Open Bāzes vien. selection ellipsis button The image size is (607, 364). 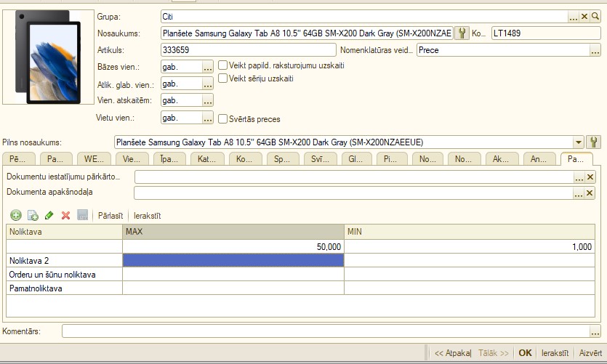point(207,67)
